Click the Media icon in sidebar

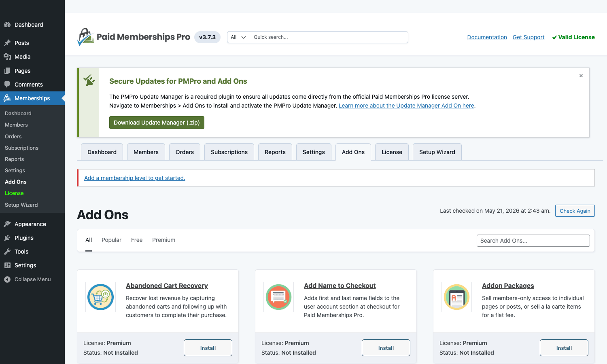(x=7, y=57)
